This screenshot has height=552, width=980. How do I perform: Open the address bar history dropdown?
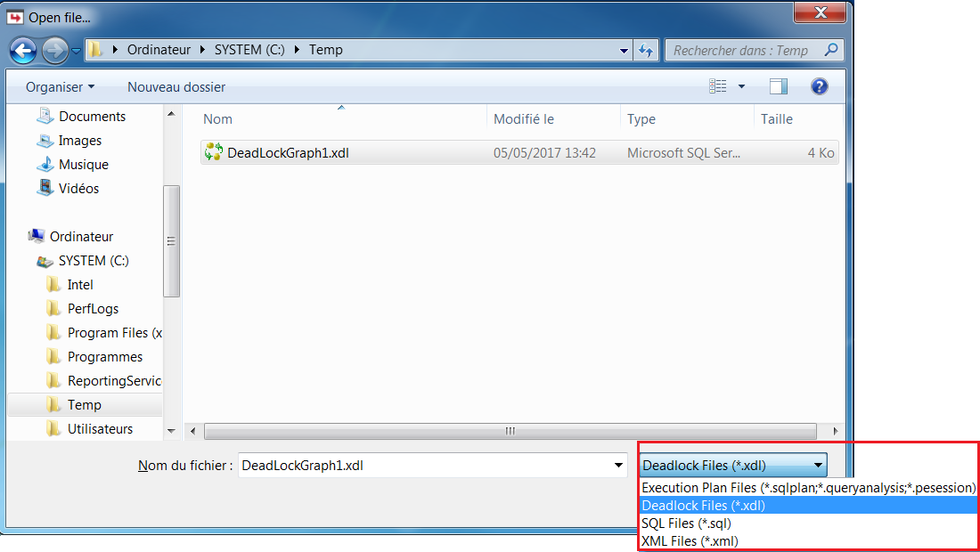(x=623, y=51)
